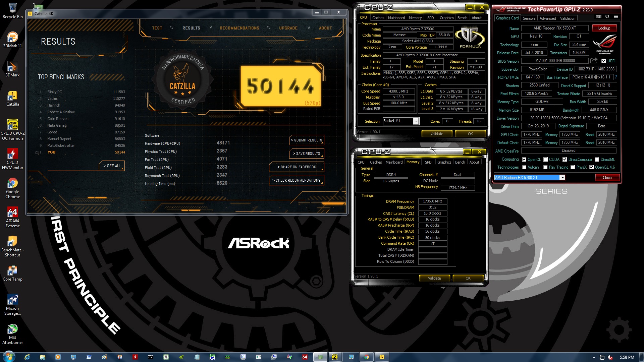This screenshot has height=362, width=644.
Task: Select the 3DMark 11 desktop icon
Action: (13, 40)
